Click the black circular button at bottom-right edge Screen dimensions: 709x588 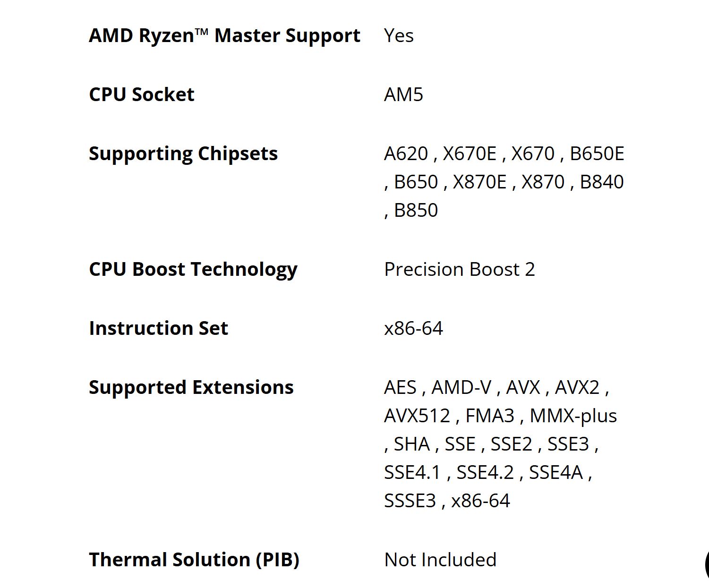706,564
